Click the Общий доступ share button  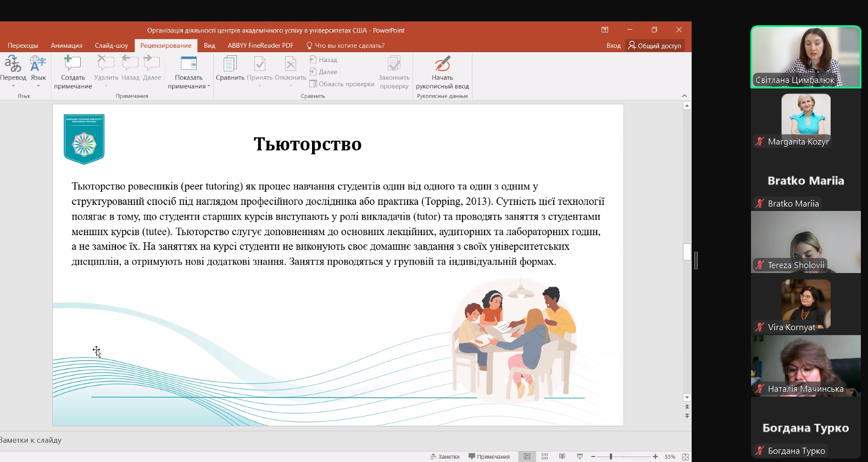pos(655,46)
